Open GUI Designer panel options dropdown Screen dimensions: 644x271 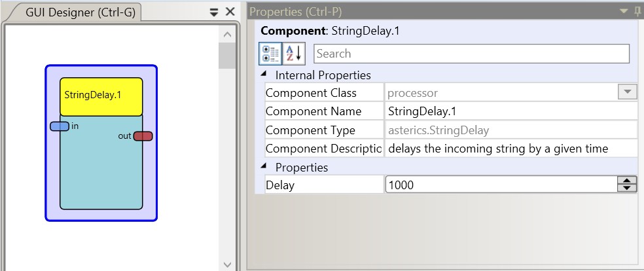(x=214, y=12)
